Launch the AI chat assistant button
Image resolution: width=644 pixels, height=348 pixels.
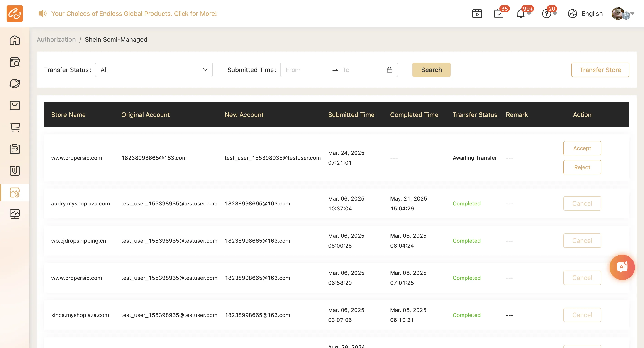(x=622, y=267)
